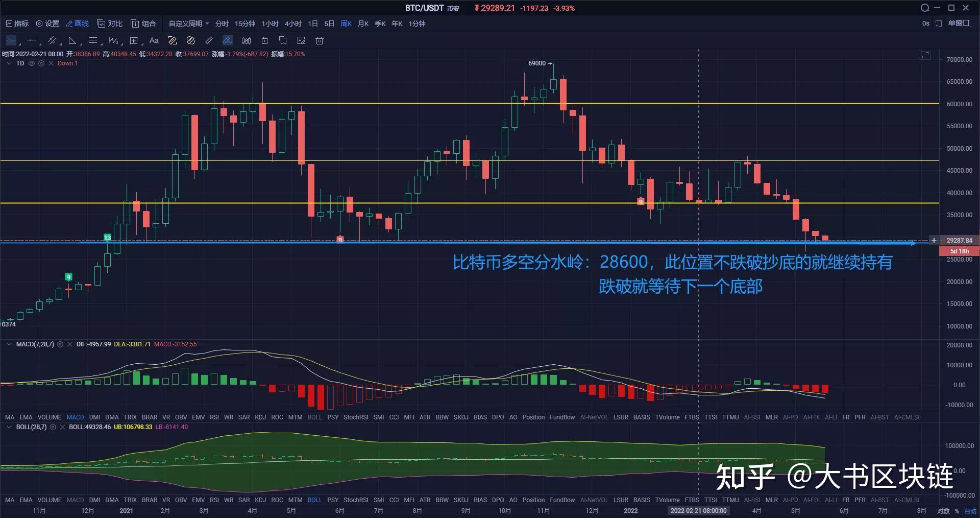Select the Aa text annotation tool
The width and height of the screenshot is (980, 518).
click(154, 40)
